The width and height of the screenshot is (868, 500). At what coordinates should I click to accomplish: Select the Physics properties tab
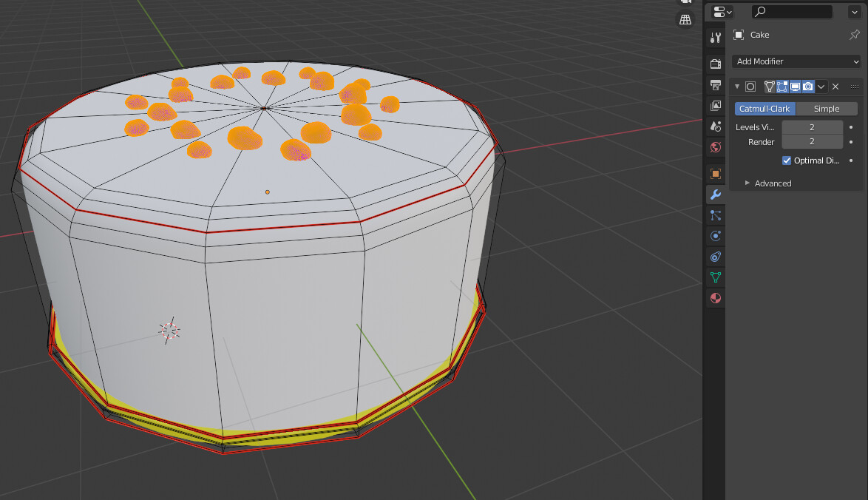[x=715, y=235]
